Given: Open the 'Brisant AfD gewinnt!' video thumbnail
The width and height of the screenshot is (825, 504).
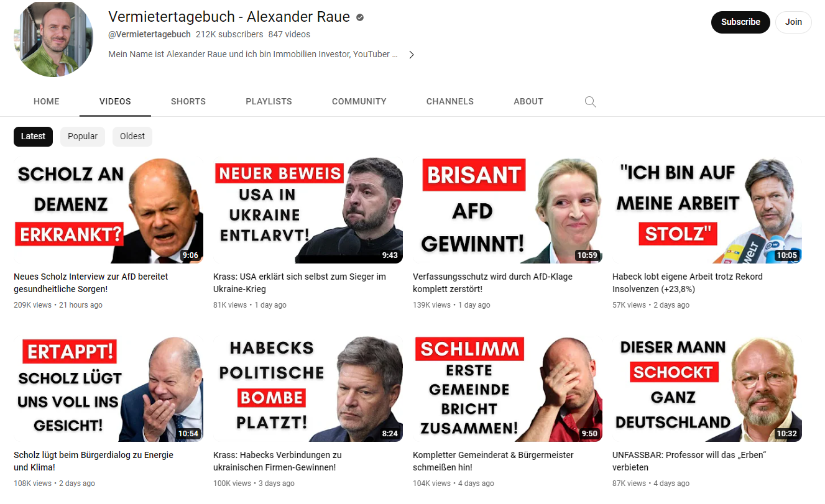Looking at the screenshot, I should 507,211.
